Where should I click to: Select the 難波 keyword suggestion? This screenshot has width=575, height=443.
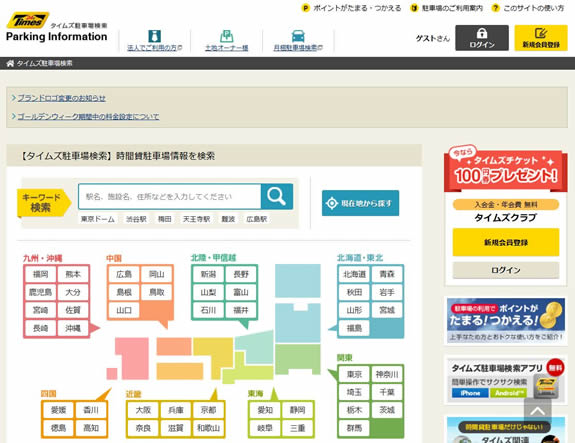tap(228, 219)
